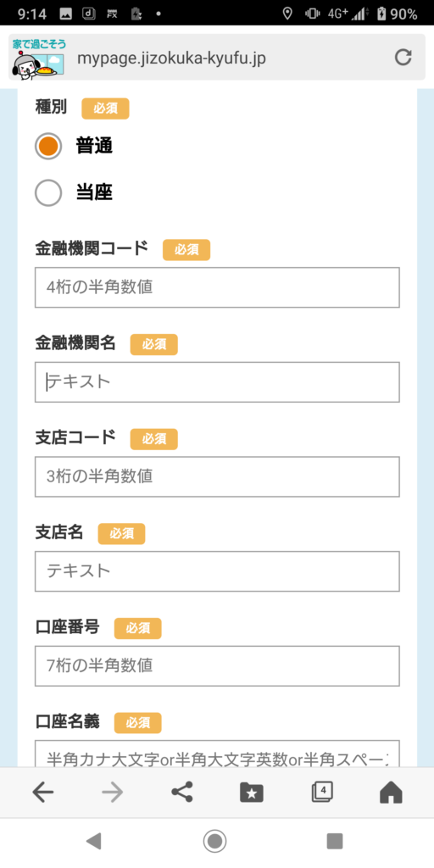
Task: Tap the browser back arrow
Action: 42,793
